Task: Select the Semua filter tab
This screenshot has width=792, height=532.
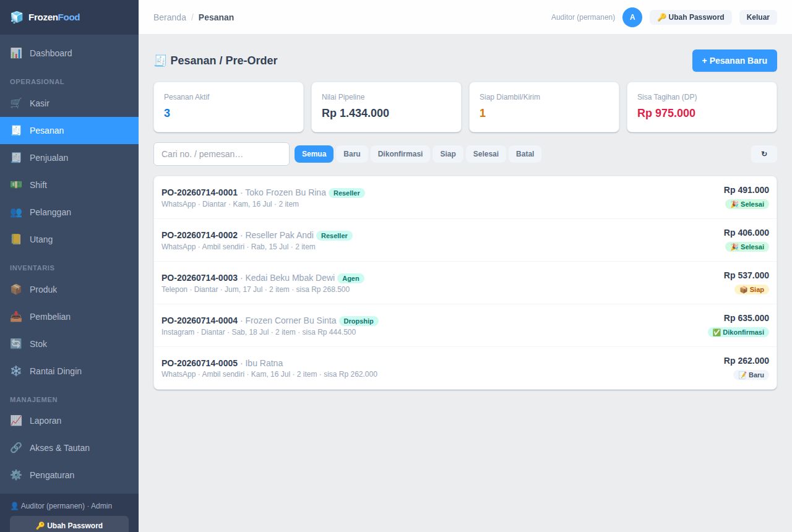Action: [x=314, y=154]
